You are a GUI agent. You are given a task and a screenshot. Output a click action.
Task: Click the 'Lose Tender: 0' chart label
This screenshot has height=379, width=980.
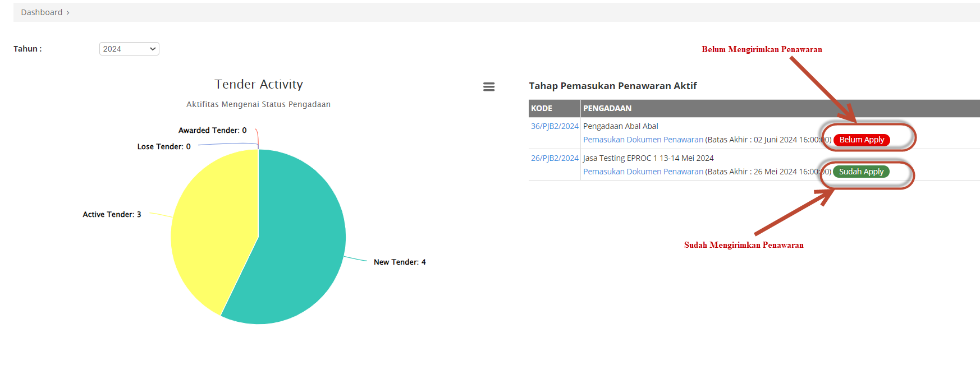pyautogui.click(x=164, y=146)
